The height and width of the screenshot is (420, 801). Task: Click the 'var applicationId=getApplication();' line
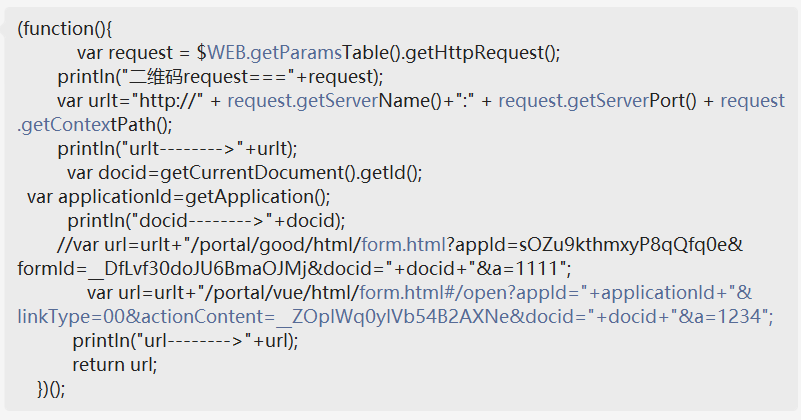tap(179, 197)
